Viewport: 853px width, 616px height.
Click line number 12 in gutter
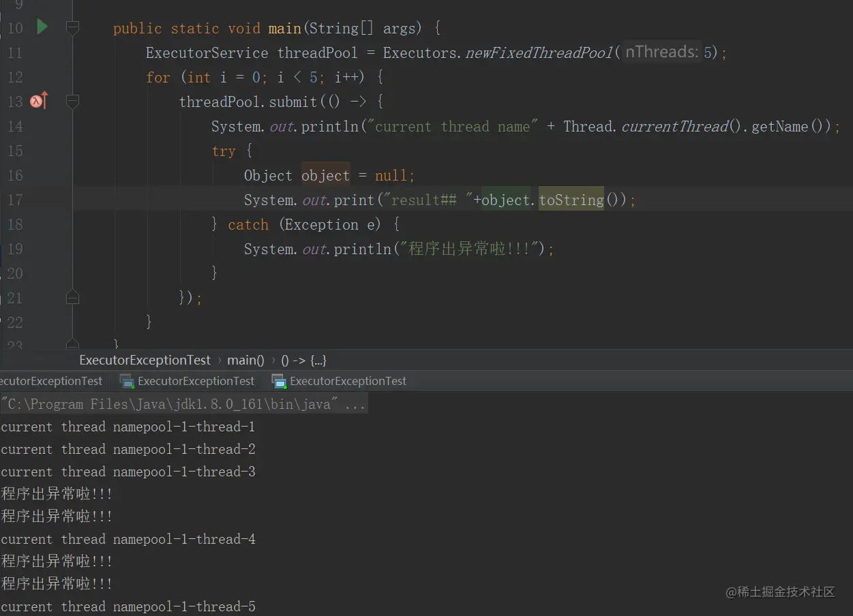tap(15, 77)
